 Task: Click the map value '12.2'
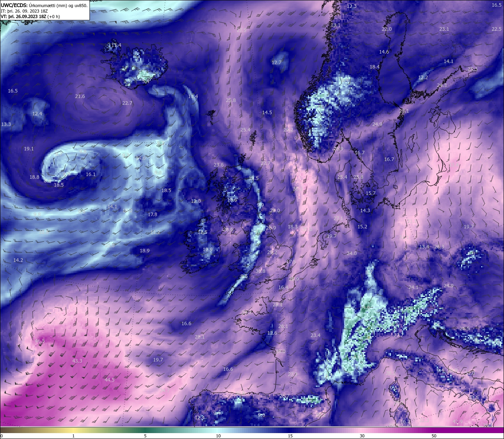coord(423,78)
